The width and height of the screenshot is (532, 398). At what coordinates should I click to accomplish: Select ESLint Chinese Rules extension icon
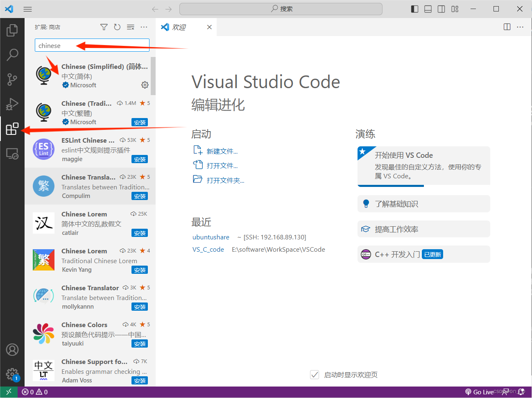point(43,149)
